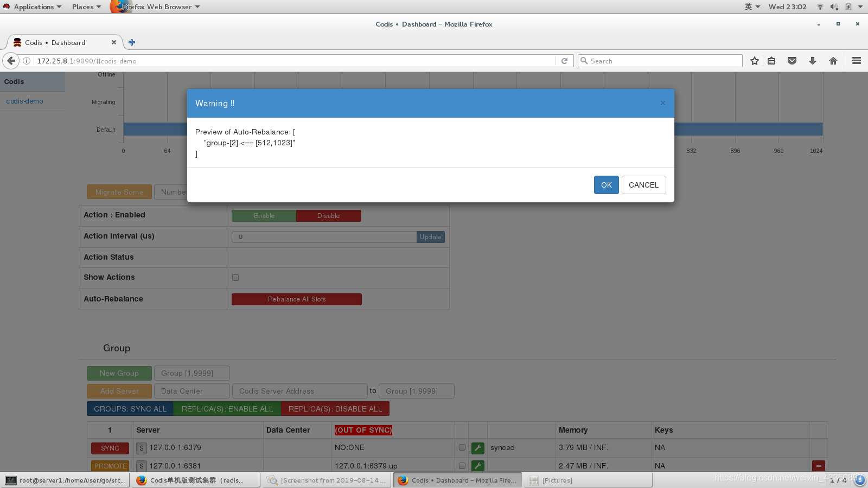Click PROMOTE for server 127.0.0.1:6381
The height and width of the screenshot is (488, 868).
110,466
